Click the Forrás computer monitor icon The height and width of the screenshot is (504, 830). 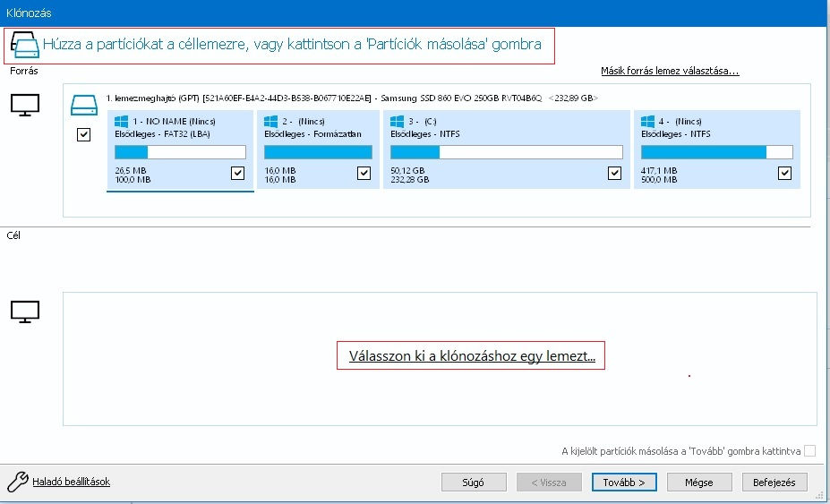(24, 105)
